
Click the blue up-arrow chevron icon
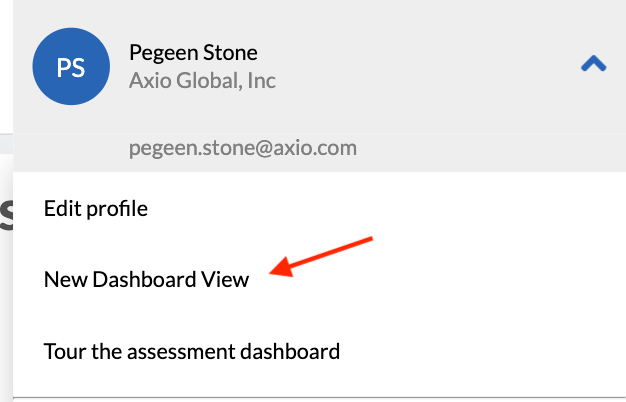(594, 65)
